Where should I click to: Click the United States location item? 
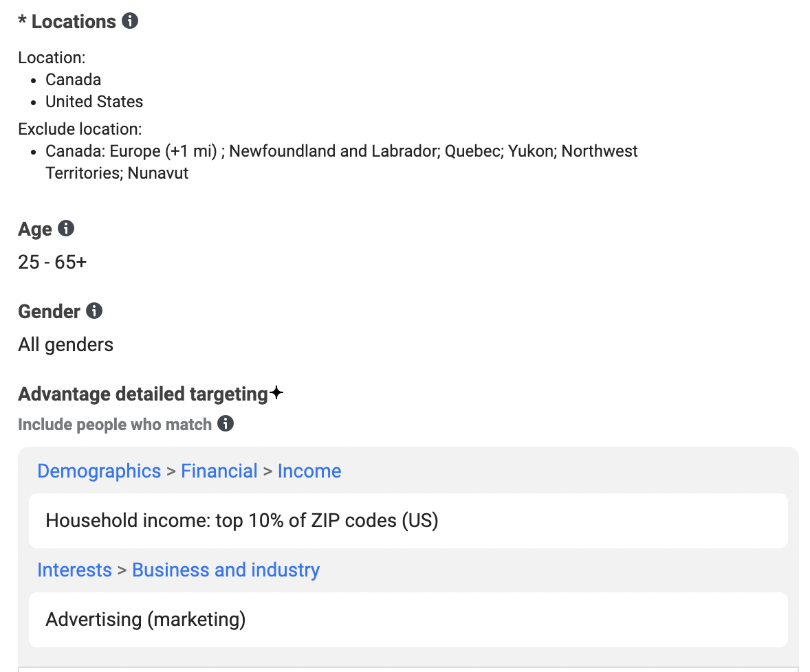point(94,102)
